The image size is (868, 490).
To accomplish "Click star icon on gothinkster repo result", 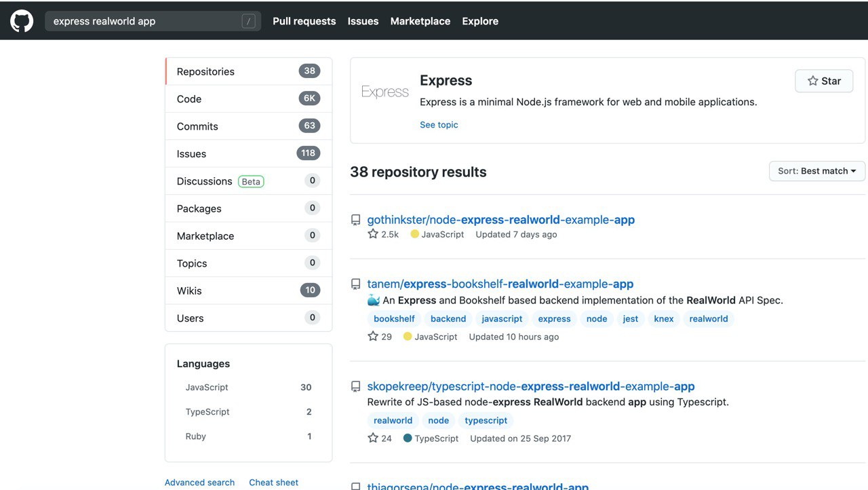I will pos(373,234).
